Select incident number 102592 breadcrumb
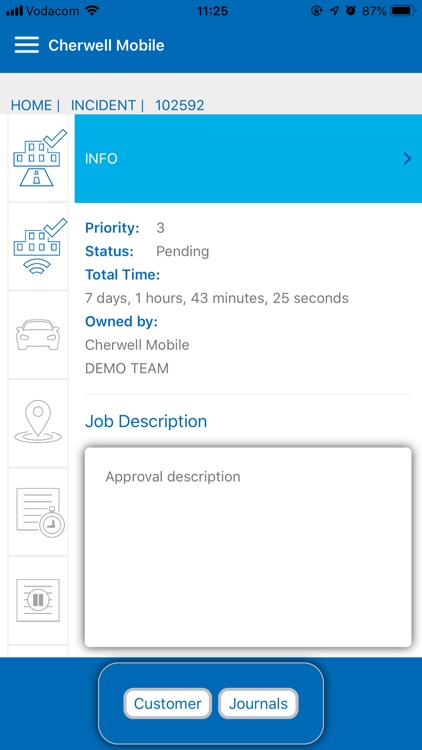 click(x=179, y=105)
